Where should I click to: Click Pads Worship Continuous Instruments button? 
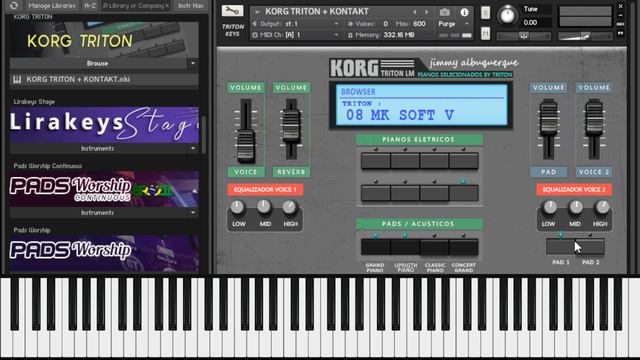[x=98, y=213]
